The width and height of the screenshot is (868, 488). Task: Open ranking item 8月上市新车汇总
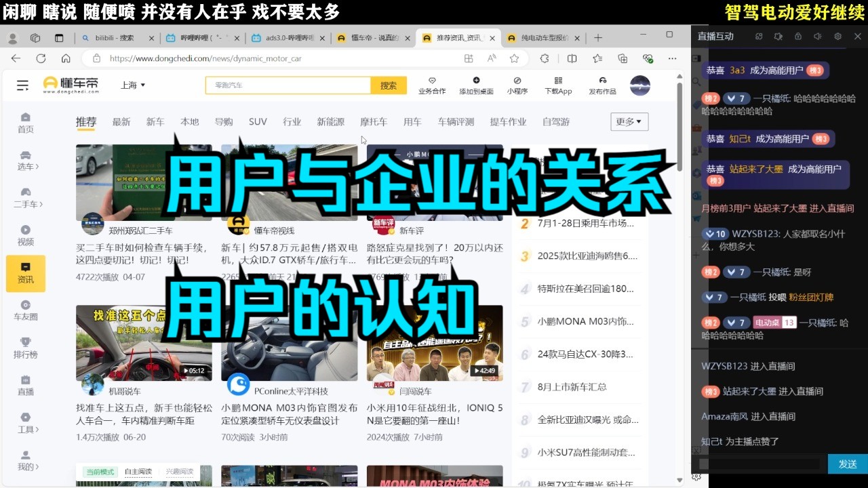click(x=572, y=387)
